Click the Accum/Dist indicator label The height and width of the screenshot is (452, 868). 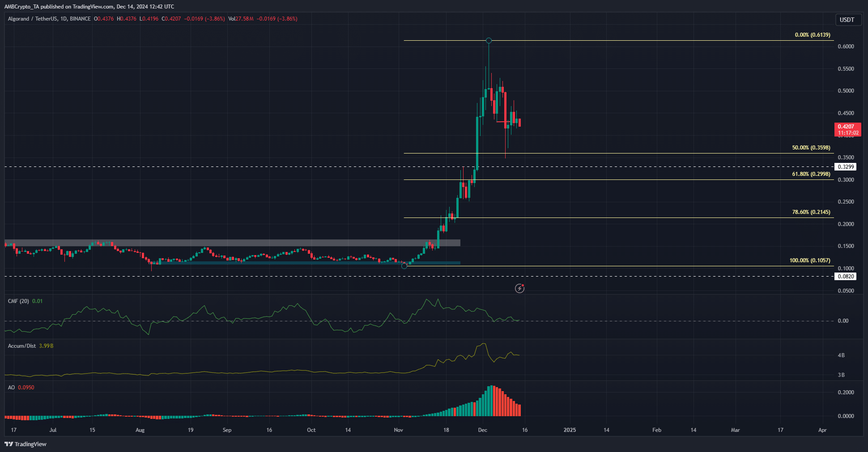(x=22, y=346)
